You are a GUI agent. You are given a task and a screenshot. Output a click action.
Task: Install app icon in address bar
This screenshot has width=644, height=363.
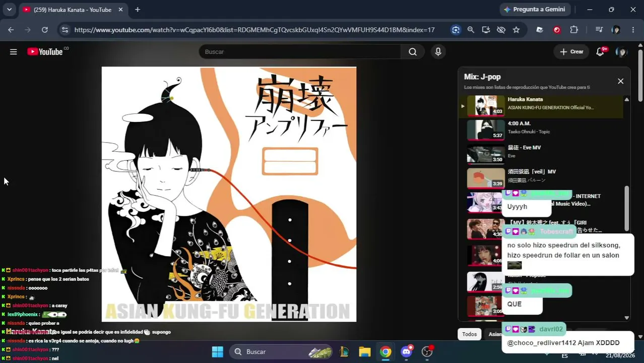coord(486,30)
